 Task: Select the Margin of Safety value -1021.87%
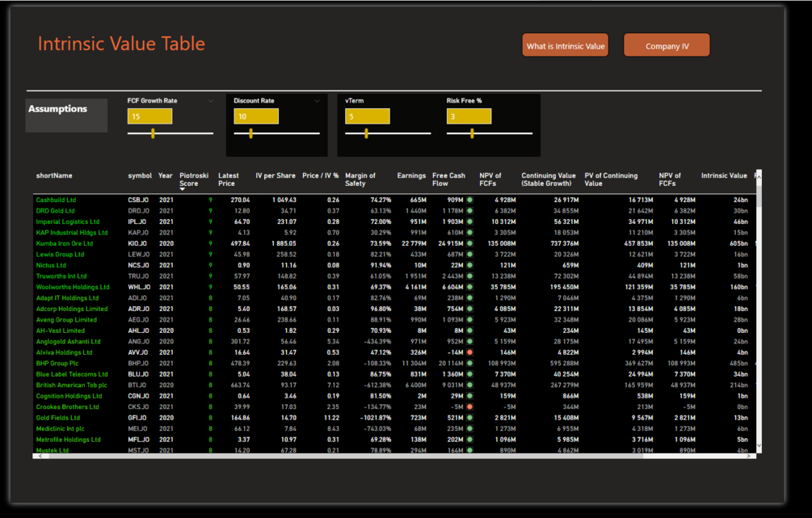(376, 418)
